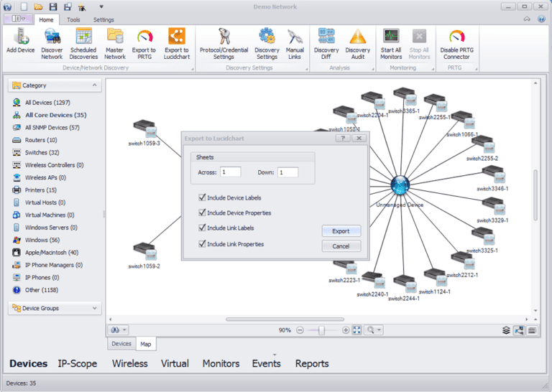Toggle the list panel icon at map bottom right
The image size is (552, 392).
coord(532,330)
